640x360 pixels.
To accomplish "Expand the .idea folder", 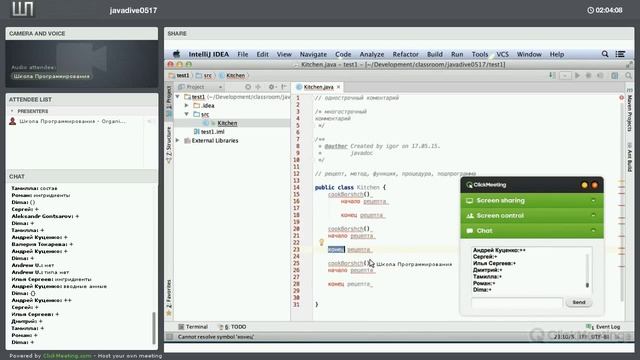I will [187, 105].
